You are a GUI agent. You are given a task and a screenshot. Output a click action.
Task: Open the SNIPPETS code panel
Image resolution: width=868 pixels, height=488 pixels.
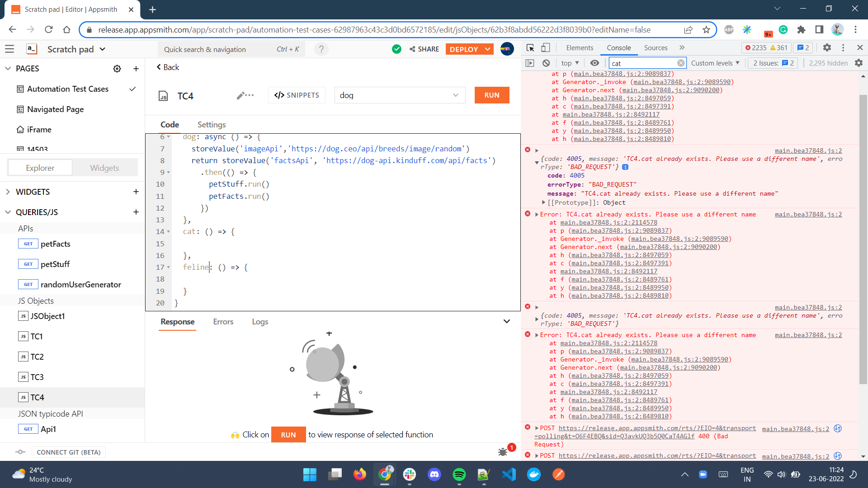tap(297, 95)
